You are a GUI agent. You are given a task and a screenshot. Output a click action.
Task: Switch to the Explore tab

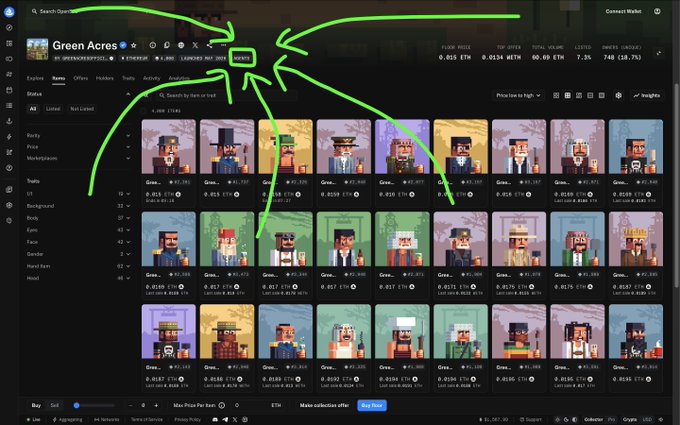pos(35,78)
